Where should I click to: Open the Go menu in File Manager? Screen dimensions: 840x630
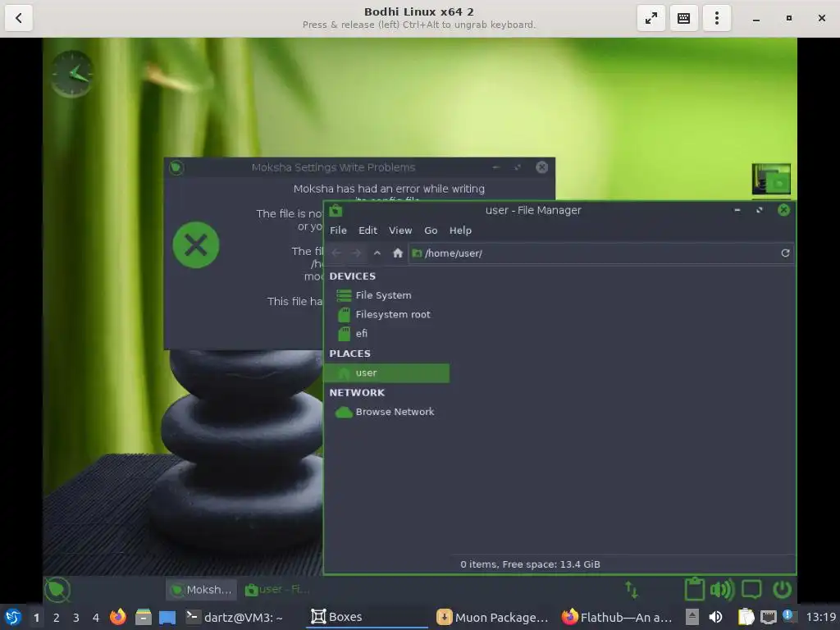pos(431,231)
